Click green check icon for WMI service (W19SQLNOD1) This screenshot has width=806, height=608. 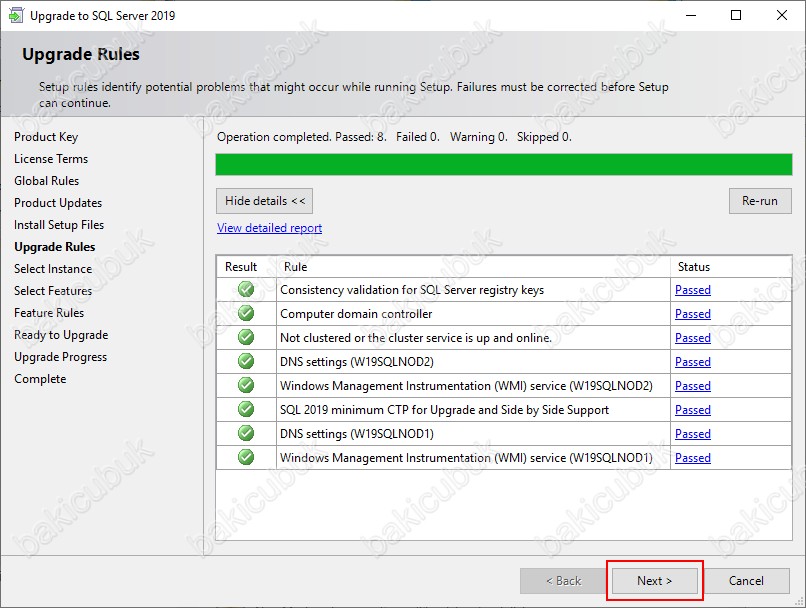246,457
